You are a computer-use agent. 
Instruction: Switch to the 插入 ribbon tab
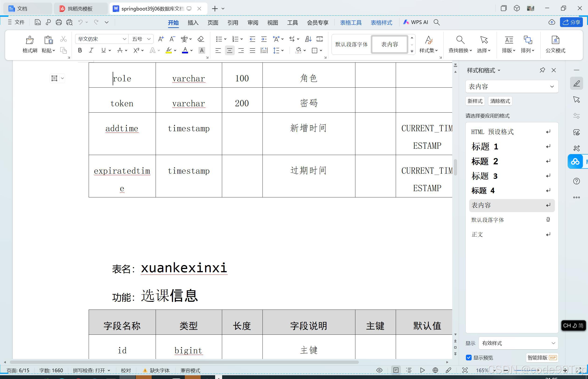pyautogui.click(x=193, y=23)
